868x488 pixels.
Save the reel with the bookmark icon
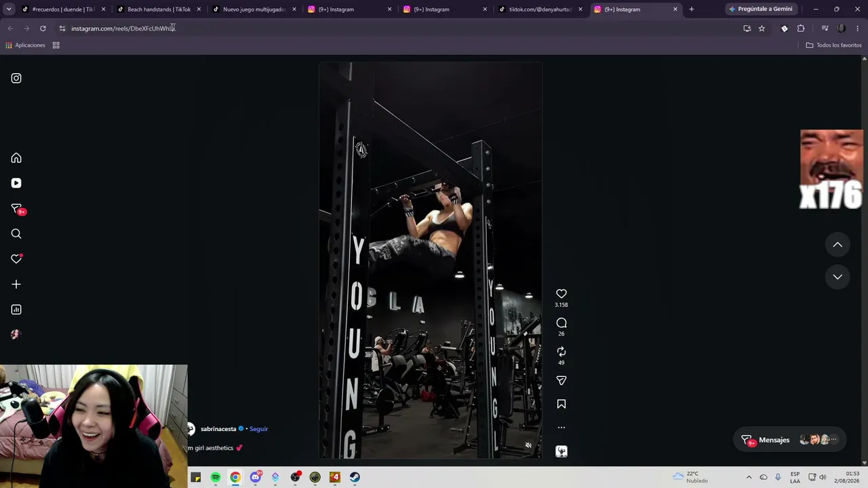[561, 404]
